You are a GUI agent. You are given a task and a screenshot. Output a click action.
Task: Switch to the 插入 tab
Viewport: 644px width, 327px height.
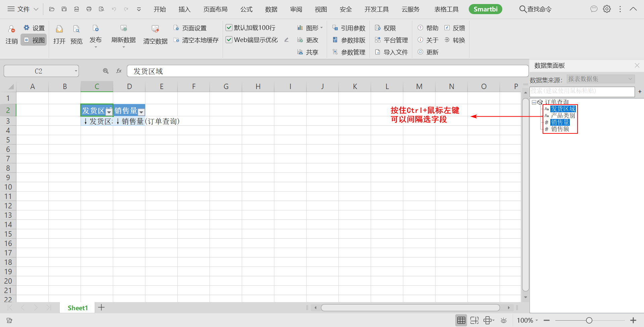(185, 9)
